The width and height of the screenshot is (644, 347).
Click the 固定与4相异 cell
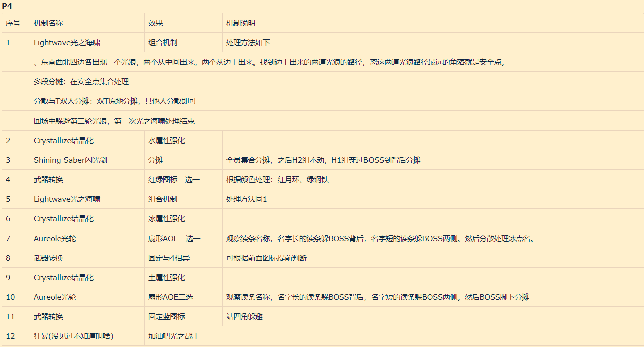[168, 258]
